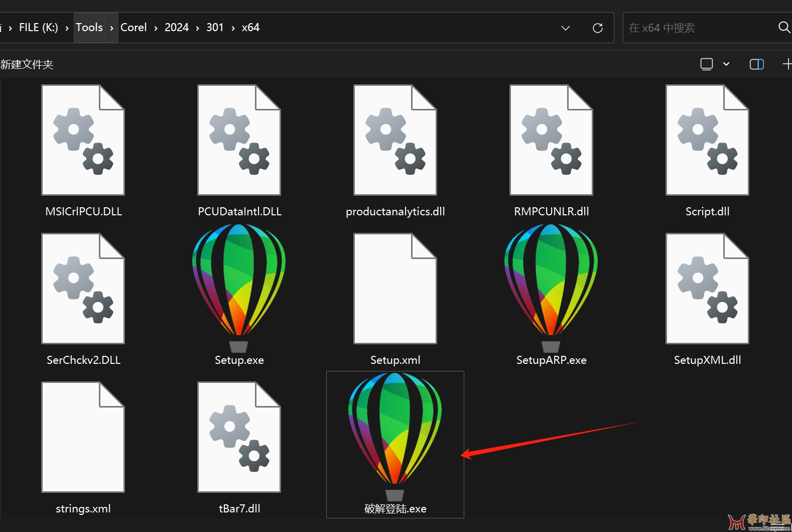Screen dimensions: 792x532
Task: Click the Script.dll file name label
Action: (x=707, y=211)
